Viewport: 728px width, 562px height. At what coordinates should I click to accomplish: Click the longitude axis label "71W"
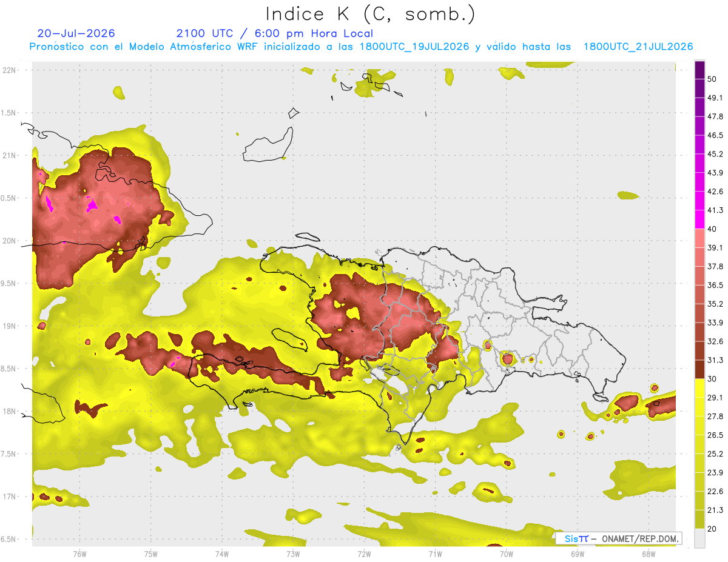pos(435,555)
